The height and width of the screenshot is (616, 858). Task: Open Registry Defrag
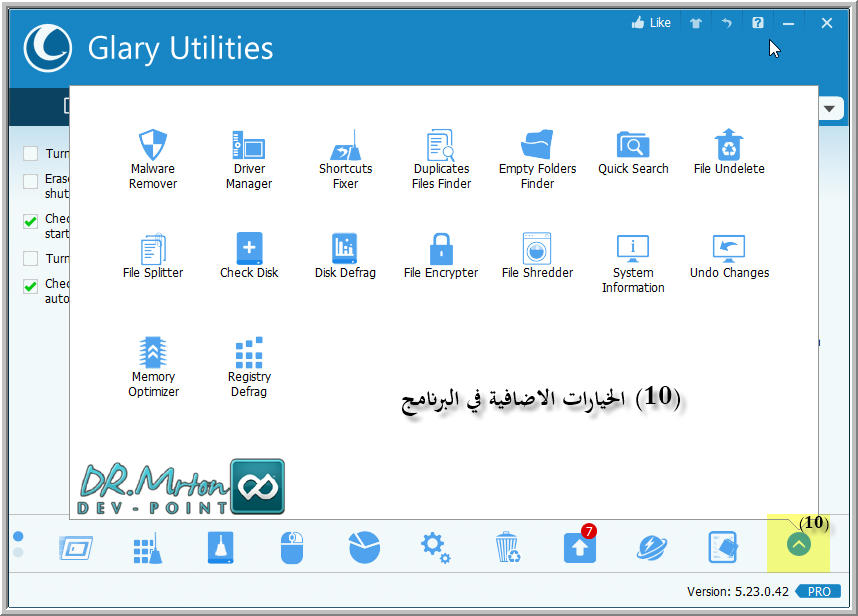click(x=249, y=367)
